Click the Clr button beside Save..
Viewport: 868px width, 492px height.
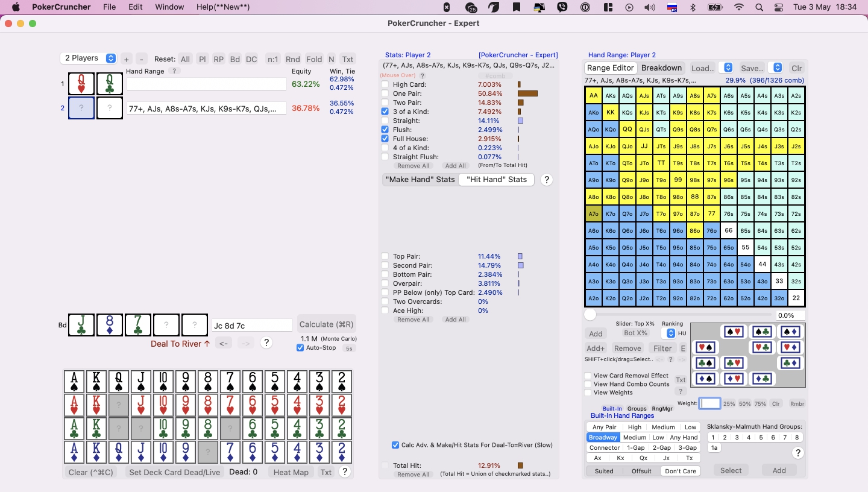(797, 68)
